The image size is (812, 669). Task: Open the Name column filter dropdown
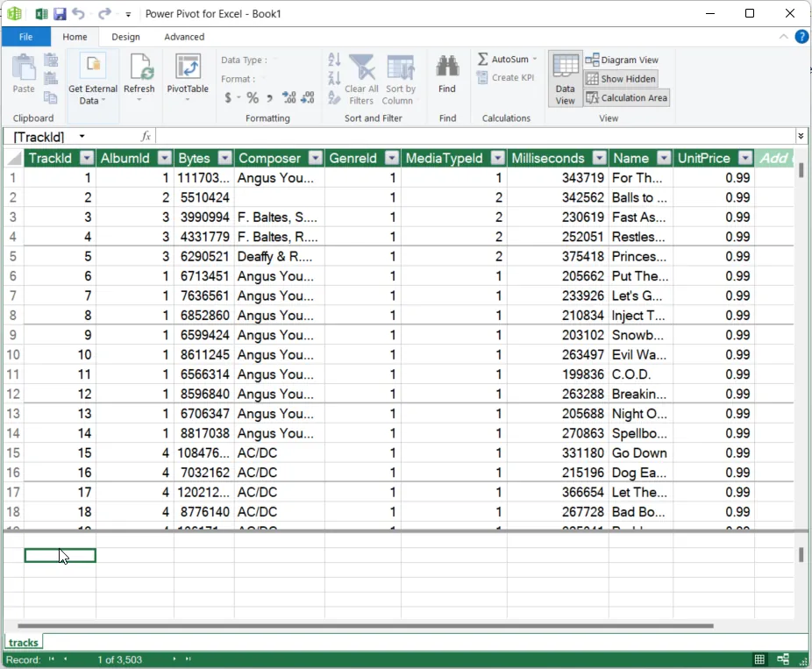pyautogui.click(x=664, y=158)
